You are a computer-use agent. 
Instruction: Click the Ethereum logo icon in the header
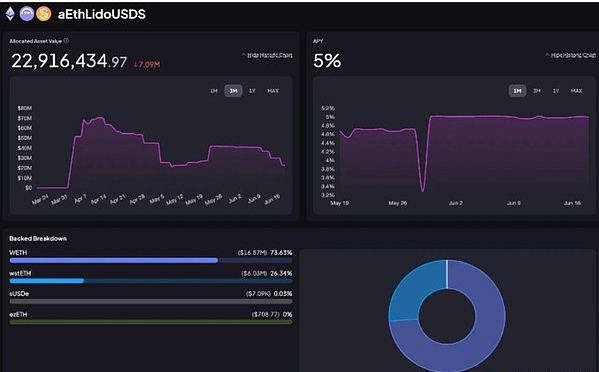tap(10, 14)
